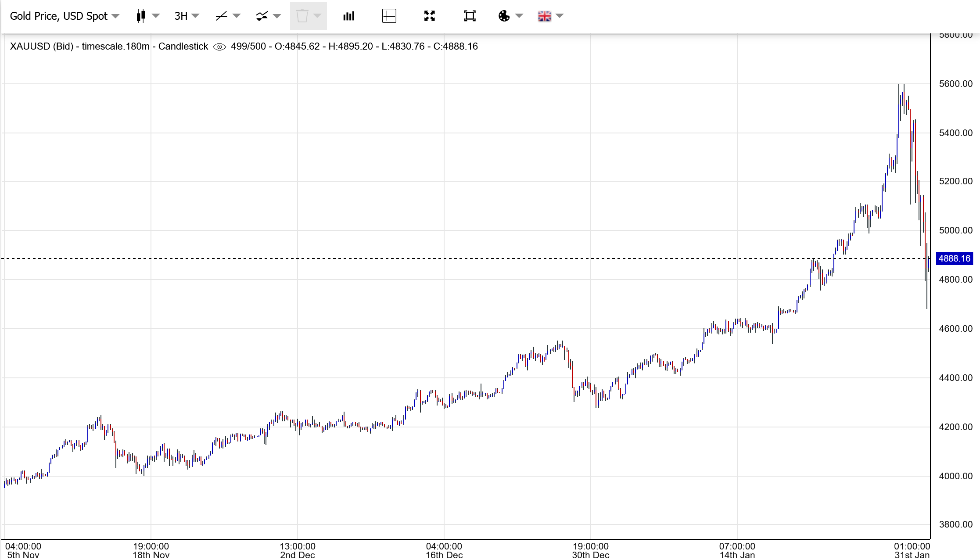Click the fit-to-screen arrows icon
The image size is (980, 560).
click(x=430, y=16)
